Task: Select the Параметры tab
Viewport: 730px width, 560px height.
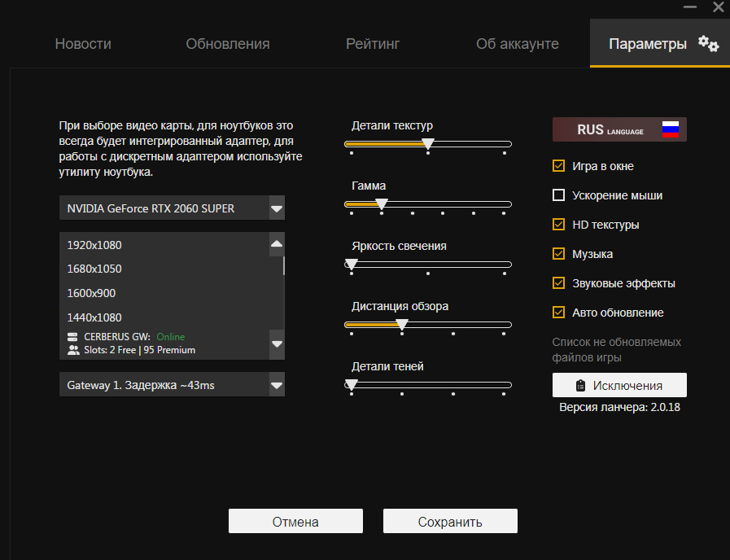Action: pyautogui.click(x=660, y=44)
